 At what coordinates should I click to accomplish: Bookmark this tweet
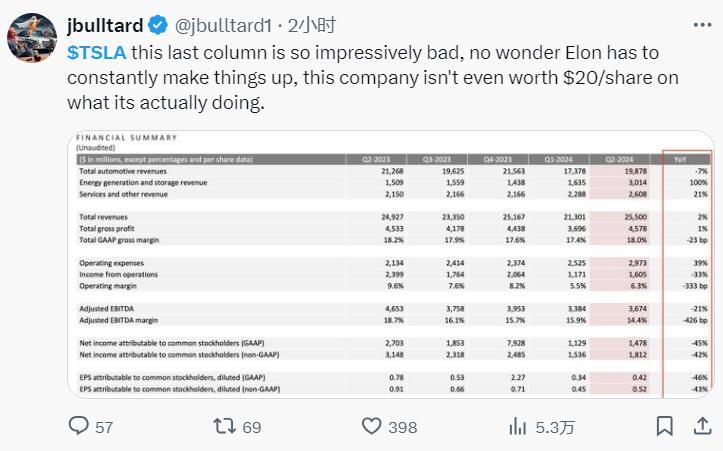click(664, 426)
